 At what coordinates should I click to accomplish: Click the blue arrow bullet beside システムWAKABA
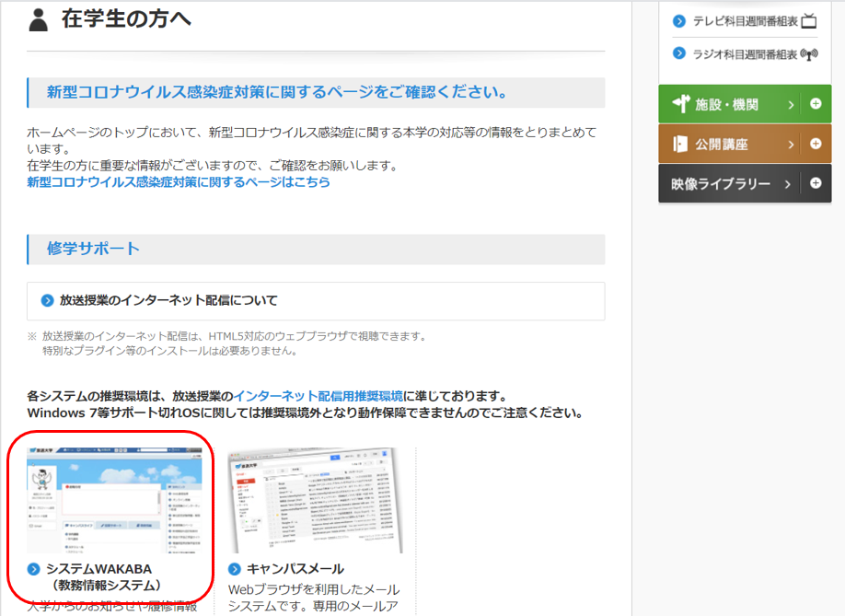click(33, 568)
